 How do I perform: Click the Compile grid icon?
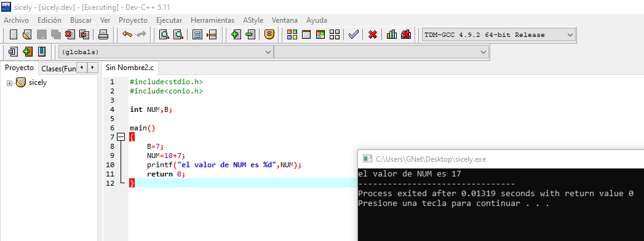point(292,34)
